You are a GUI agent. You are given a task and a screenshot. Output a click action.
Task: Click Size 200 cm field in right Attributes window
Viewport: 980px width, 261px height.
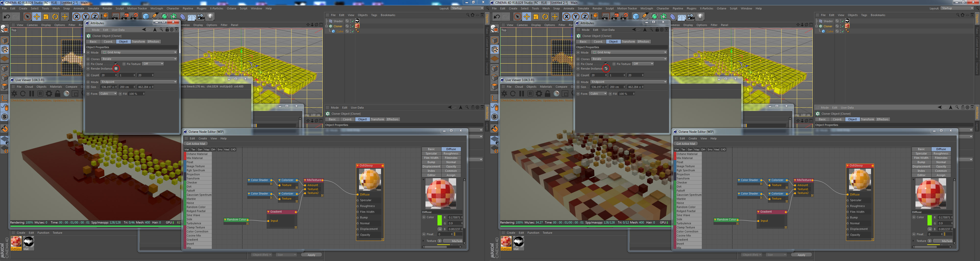pyautogui.click(x=616, y=87)
